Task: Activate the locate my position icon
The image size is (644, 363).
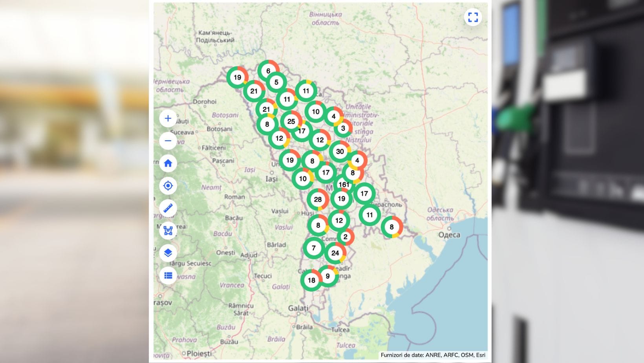Action: pyautogui.click(x=168, y=186)
